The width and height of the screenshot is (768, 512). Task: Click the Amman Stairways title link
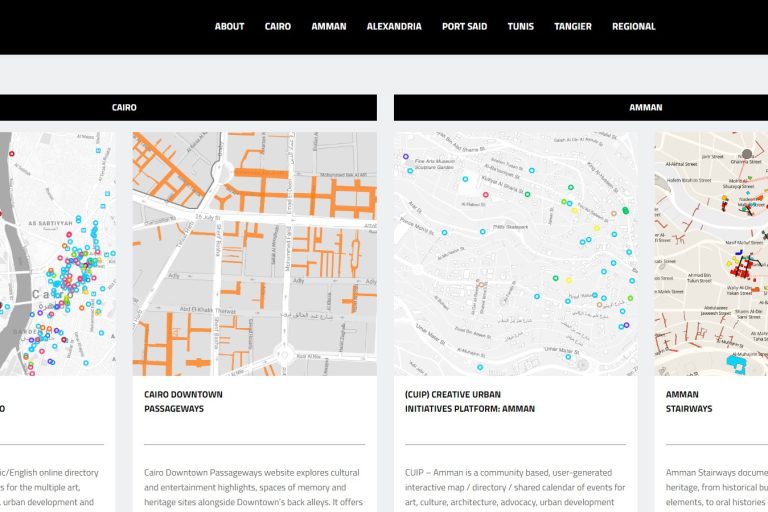pos(689,401)
